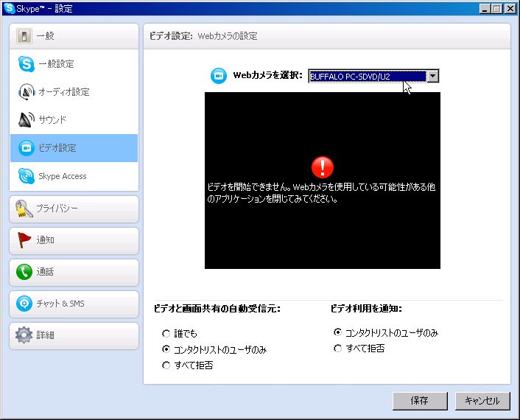
Task: Click the ビデオを開始できません error message text
Action: click(321, 193)
